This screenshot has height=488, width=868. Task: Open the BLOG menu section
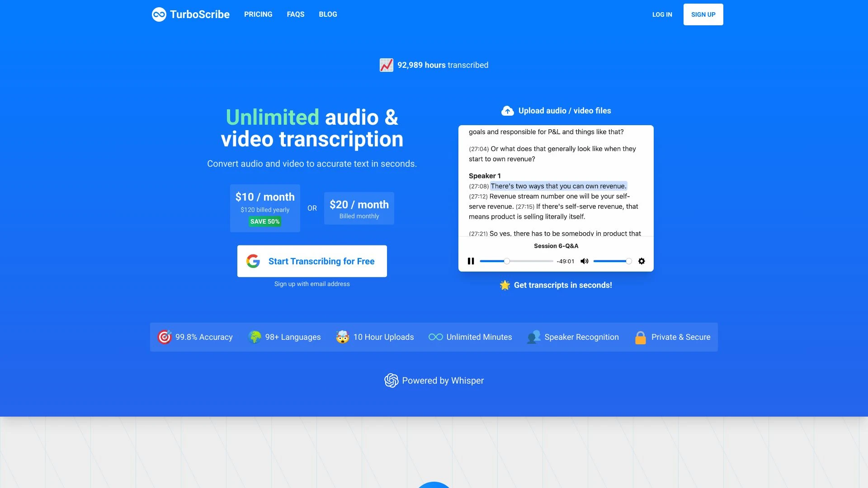(328, 14)
